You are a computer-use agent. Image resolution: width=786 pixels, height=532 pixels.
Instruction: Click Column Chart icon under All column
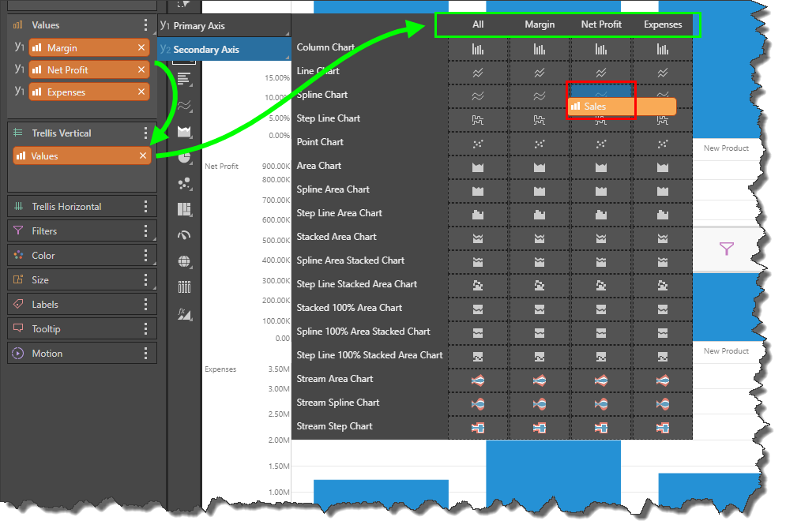coord(478,49)
